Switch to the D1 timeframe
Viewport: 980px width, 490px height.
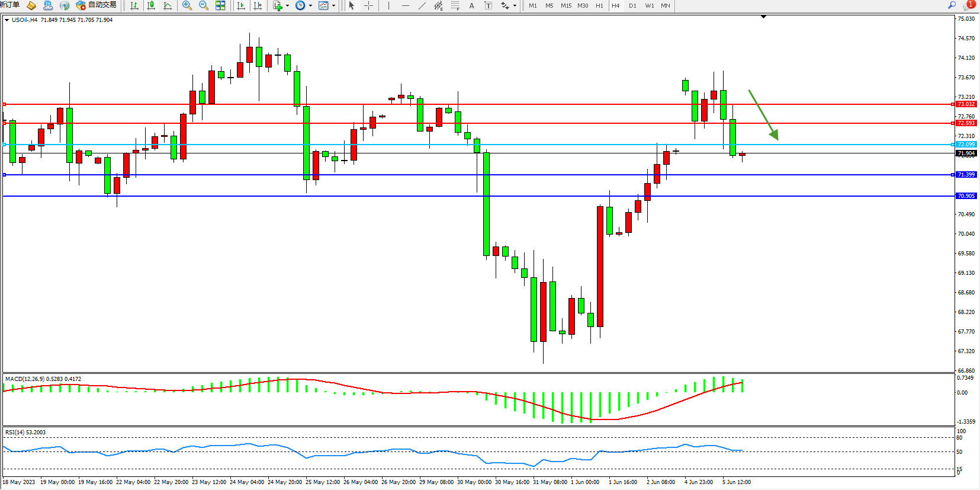tap(632, 5)
